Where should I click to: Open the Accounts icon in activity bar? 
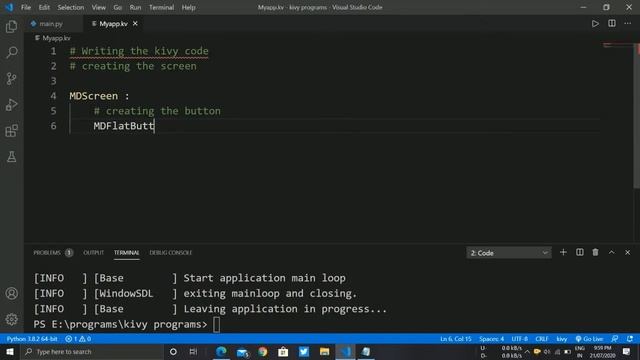[x=11, y=293]
